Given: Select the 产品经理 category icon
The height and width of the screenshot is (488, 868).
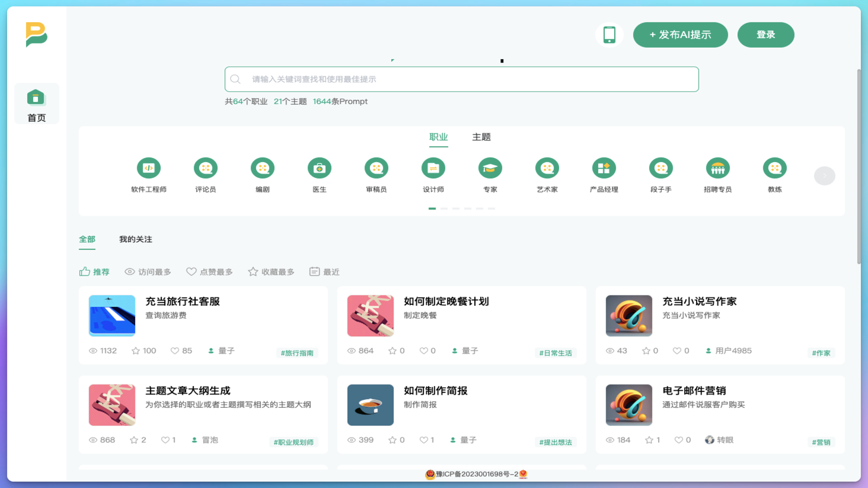Looking at the screenshot, I should point(604,168).
